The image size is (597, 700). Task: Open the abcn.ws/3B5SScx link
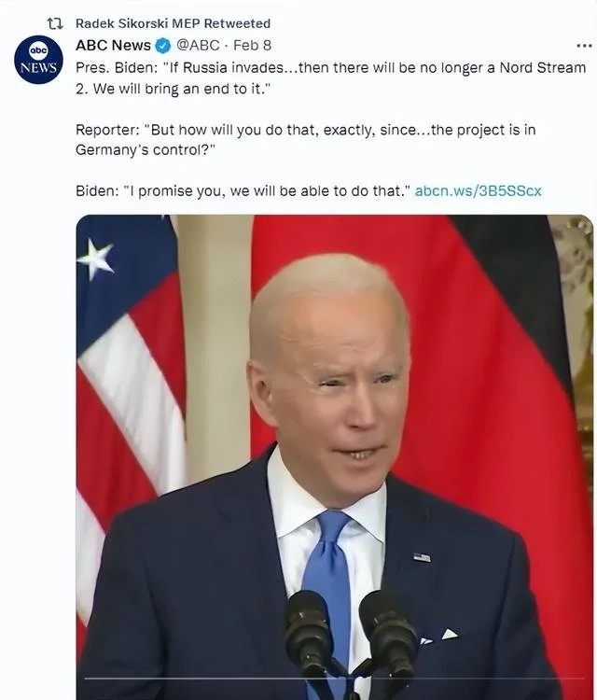pyautogui.click(x=478, y=191)
